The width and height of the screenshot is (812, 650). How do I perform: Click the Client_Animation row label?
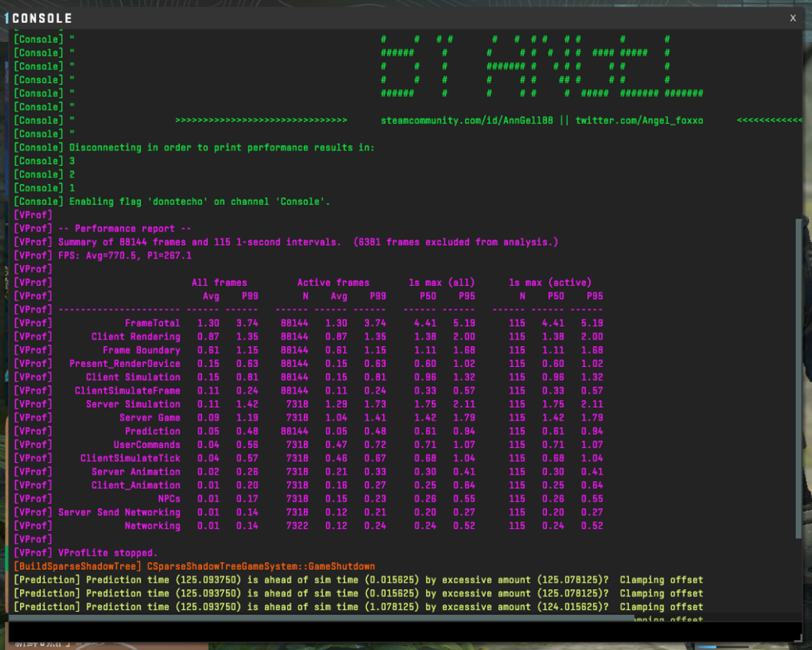(136, 485)
